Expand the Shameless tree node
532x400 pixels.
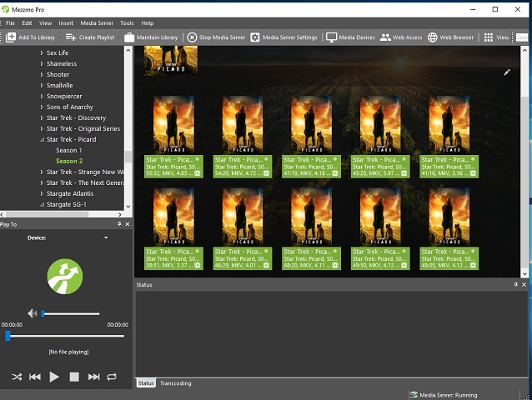(x=42, y=63)
